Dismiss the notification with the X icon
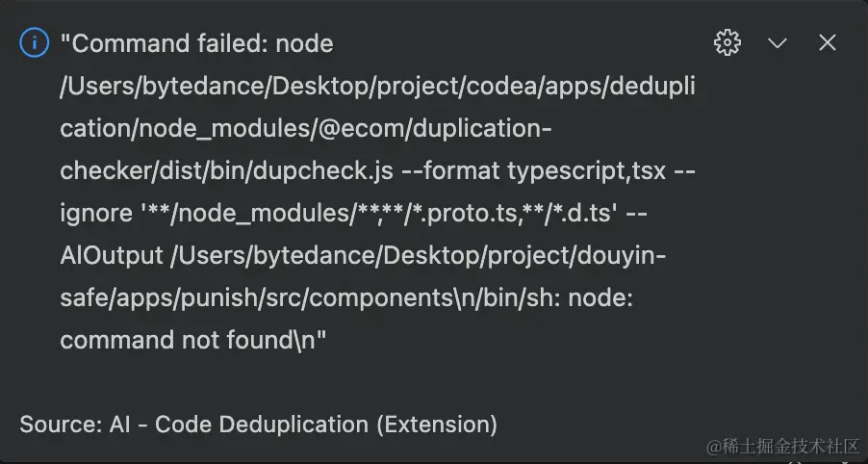 click(x=828, y=42)
